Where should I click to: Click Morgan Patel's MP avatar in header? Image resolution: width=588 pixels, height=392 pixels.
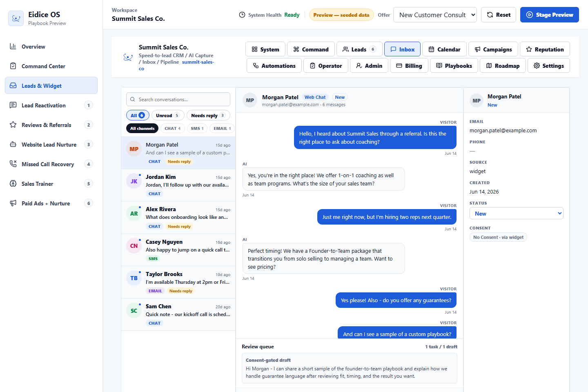click(250, 100)
